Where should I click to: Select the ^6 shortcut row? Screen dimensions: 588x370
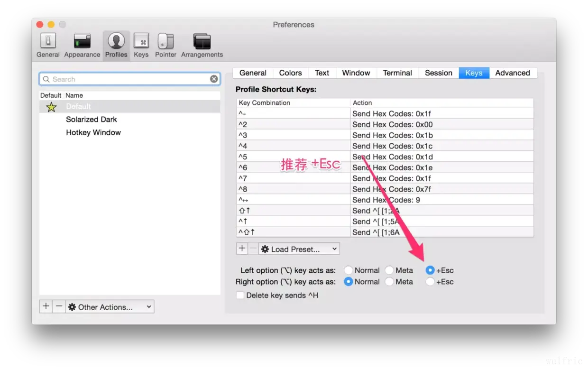click(x=385, y=167)
